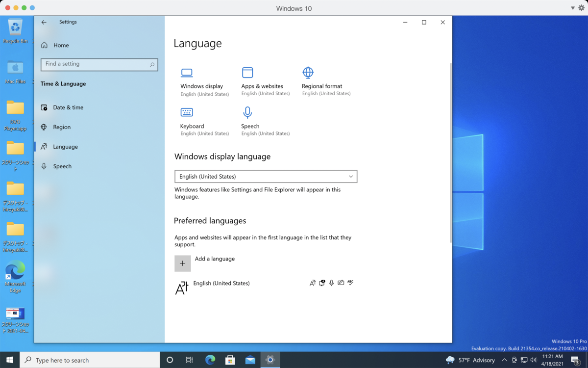Viewport: 588px width, 368px height.
Task: Click the speech recognition microphone feature icon
Action: click(x=331, y=283)
